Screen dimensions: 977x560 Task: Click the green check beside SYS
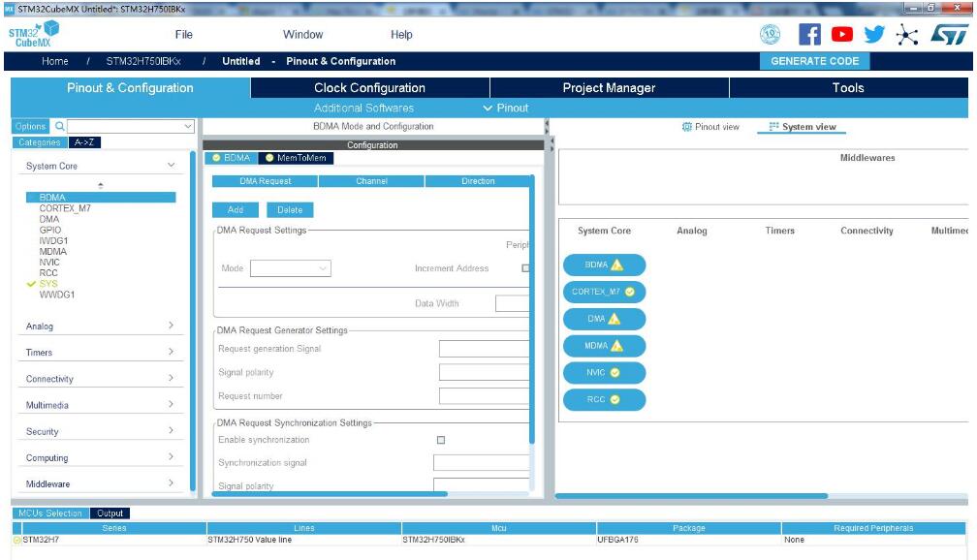31,284
